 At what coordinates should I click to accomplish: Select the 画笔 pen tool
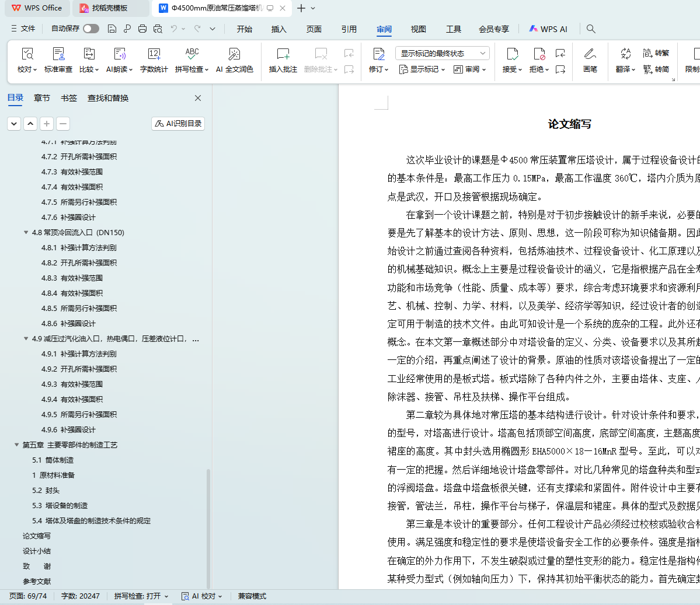coord(590,60)
